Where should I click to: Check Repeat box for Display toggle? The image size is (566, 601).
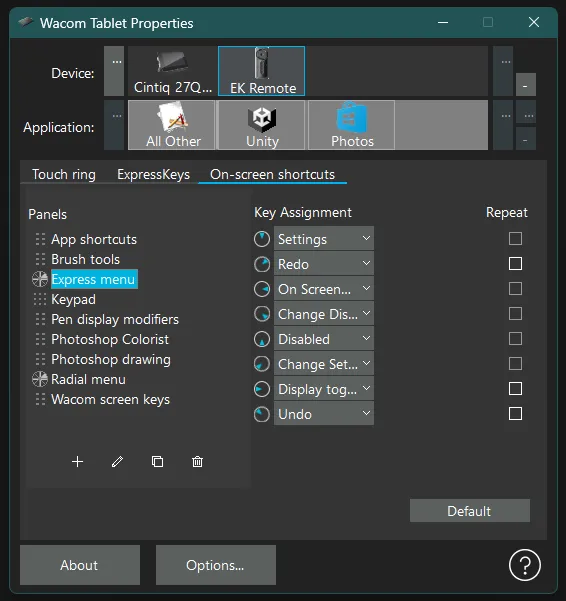coord(515,389)
